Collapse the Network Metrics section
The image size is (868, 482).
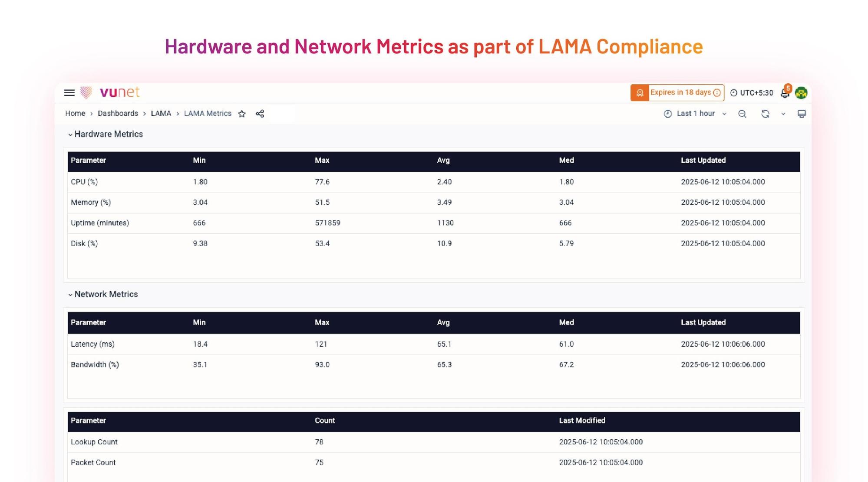tap(70, 295)
